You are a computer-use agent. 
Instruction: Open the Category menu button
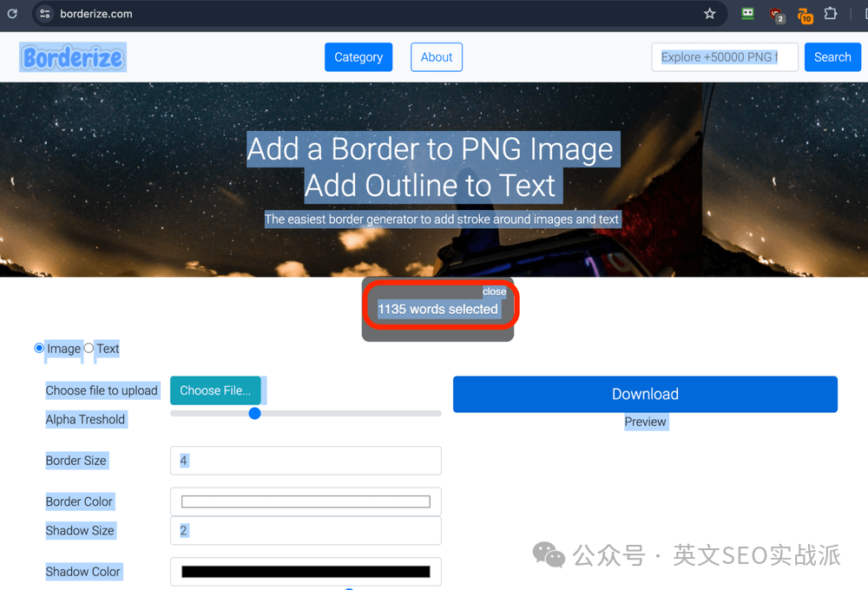click(358, 57)
